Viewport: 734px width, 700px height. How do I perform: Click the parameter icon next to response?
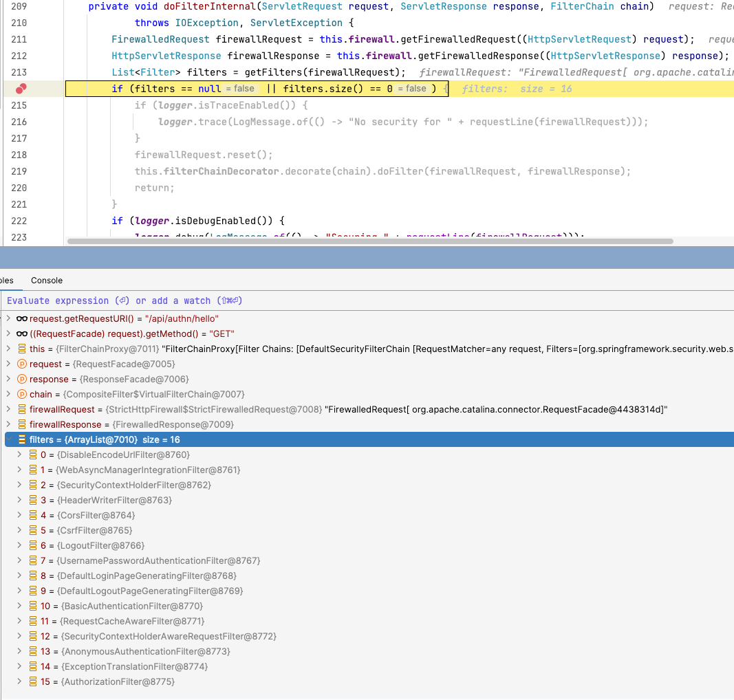coord(21,379)
